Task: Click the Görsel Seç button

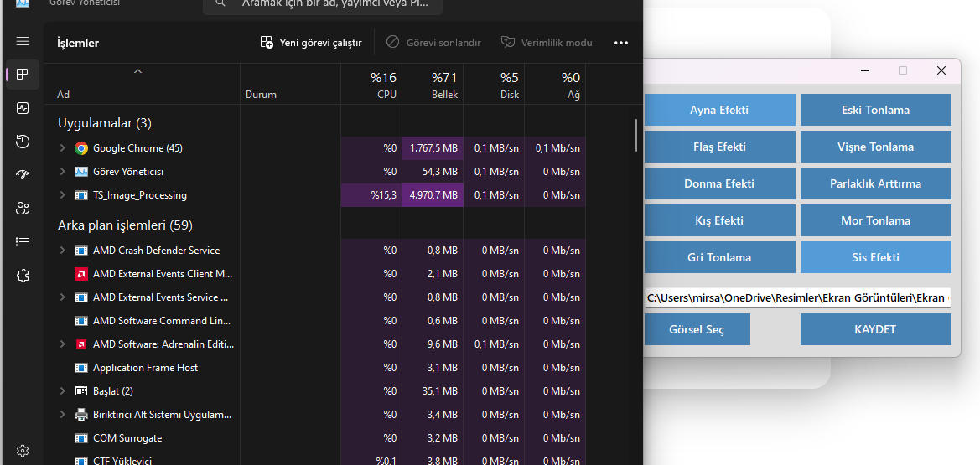Action: point(697,329)
